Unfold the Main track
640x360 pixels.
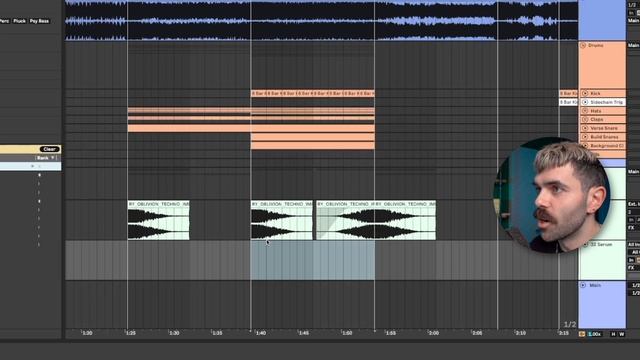pos(583,285)
